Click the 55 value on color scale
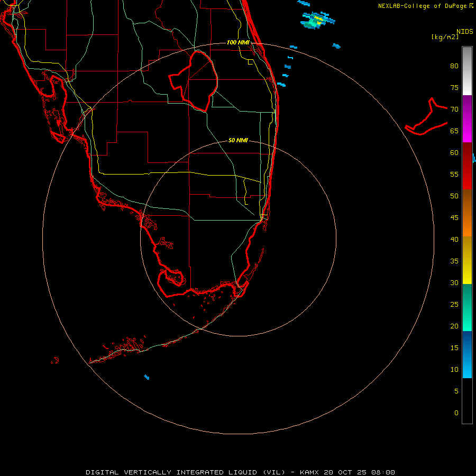 tap(454, 175)
